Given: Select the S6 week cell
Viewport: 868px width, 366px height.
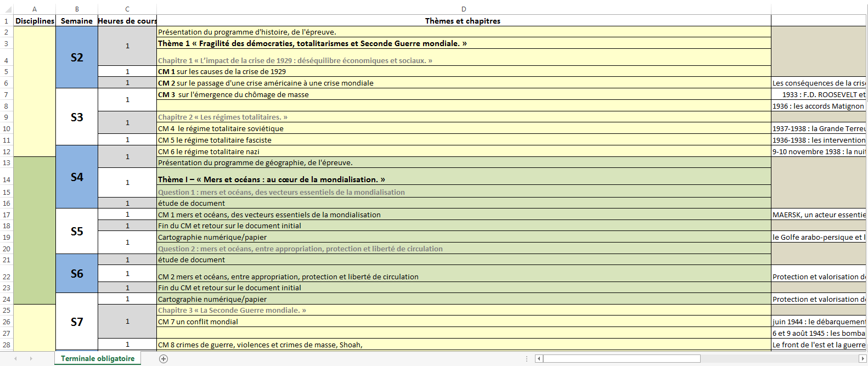Looking at the screenshot, I should click(77, 273).
